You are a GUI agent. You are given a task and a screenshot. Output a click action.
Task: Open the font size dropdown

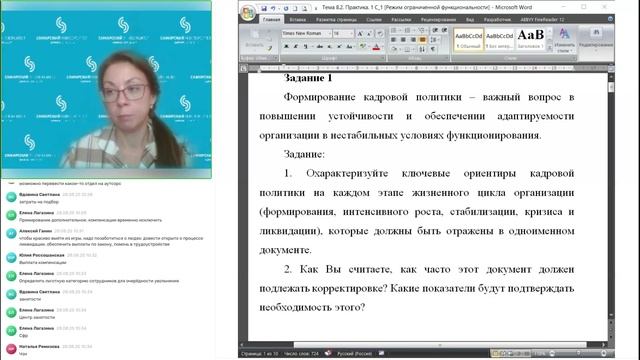[351, 33]
